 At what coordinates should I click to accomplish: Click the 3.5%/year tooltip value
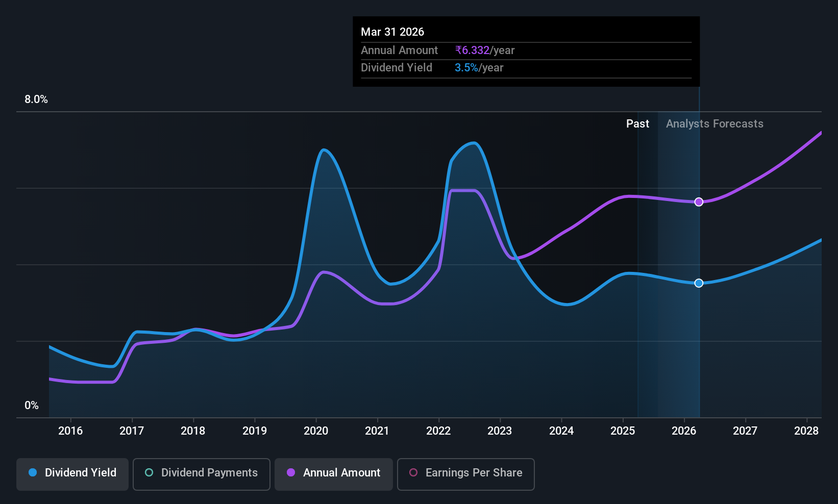click(x=479, y=68)
